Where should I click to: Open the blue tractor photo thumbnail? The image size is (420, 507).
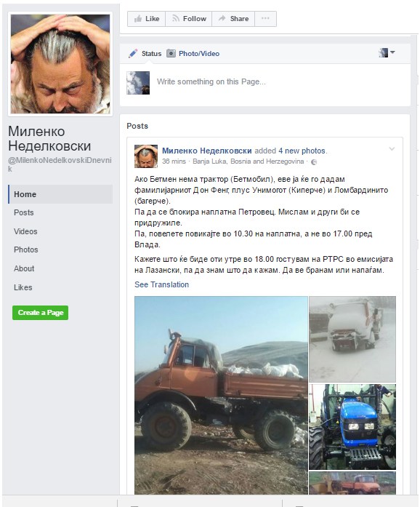pos(352,427)
